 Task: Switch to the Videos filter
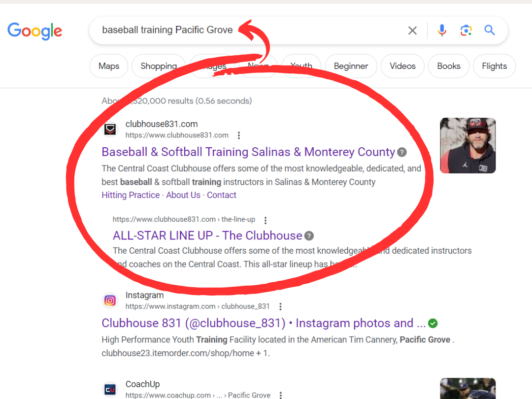point(402,66)
